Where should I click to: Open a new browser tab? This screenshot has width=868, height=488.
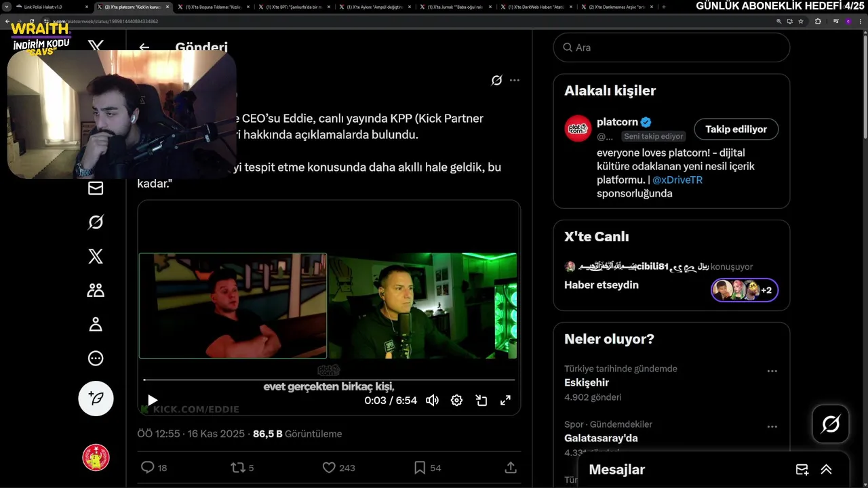pos(663,7)
